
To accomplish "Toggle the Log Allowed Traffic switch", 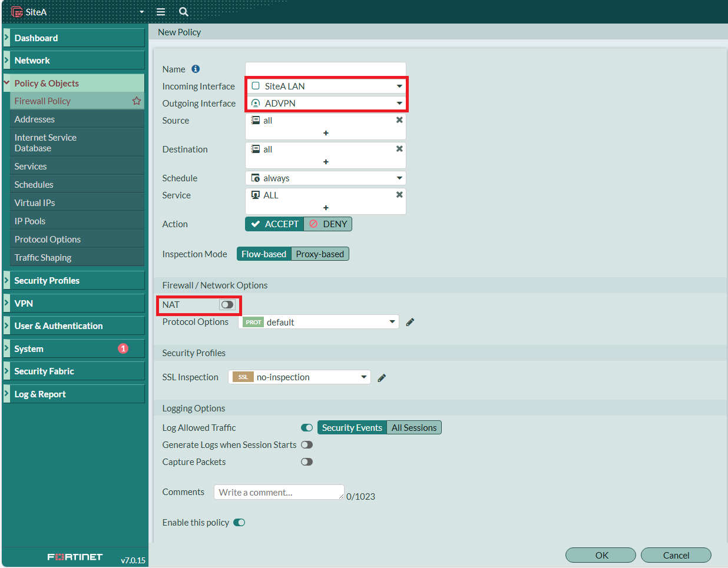I will [307, 428].
